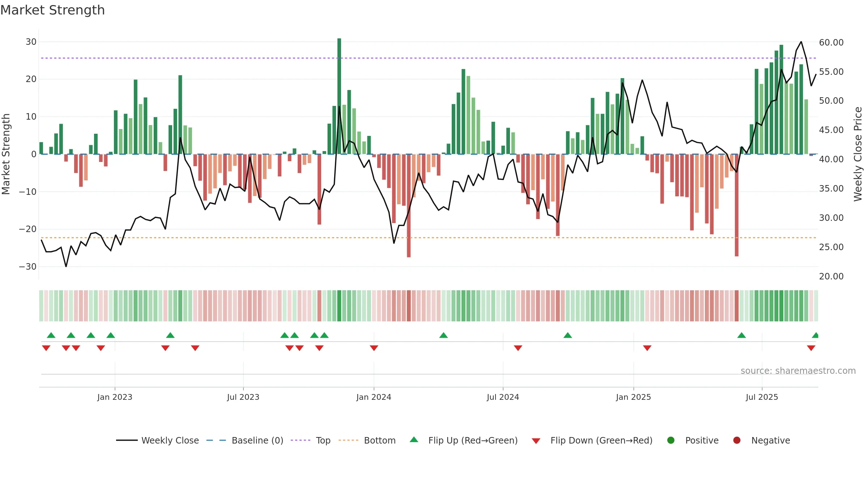
Task: Click the Jan 2024 axis label
Action: 374,397
